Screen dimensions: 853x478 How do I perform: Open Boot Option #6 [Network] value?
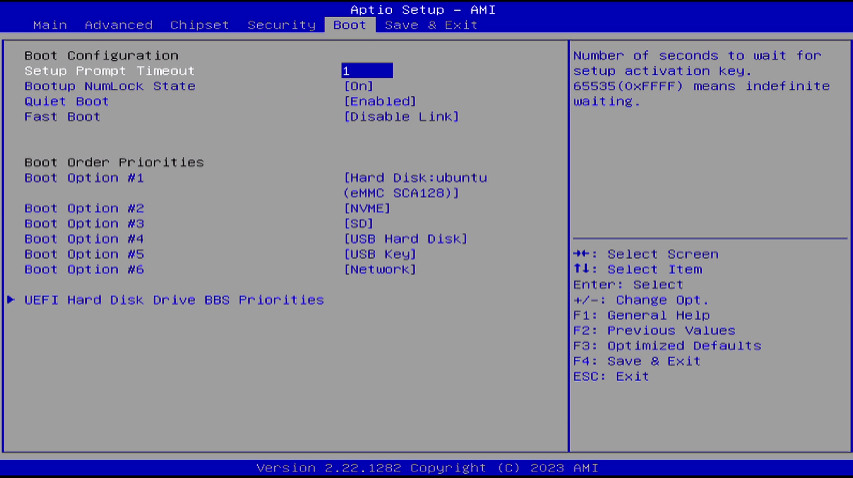tap(380, 269)
